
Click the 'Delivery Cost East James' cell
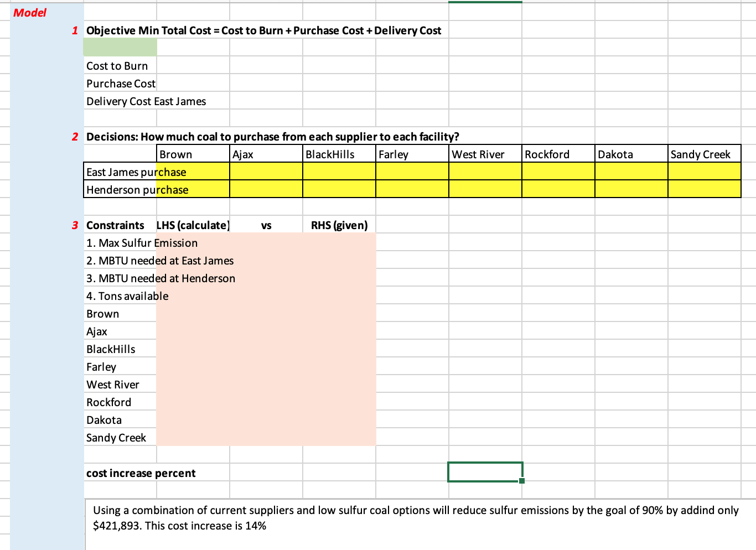pos(146,101)
